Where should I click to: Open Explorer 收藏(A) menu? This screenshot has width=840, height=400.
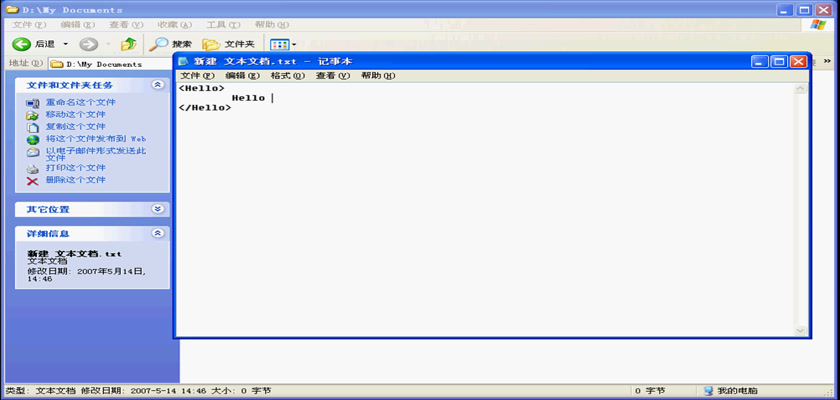[x=174, y=25]
